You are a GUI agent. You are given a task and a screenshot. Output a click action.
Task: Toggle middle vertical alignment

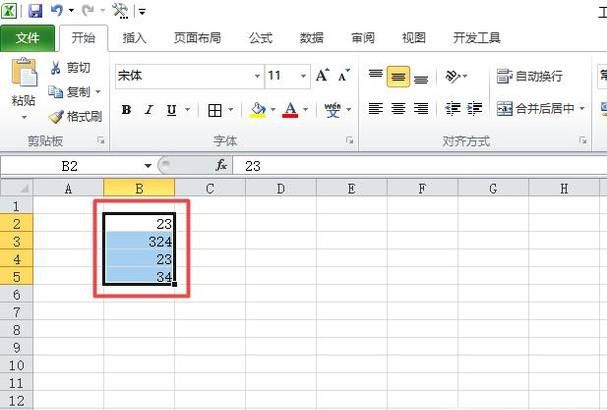point(398,76)
